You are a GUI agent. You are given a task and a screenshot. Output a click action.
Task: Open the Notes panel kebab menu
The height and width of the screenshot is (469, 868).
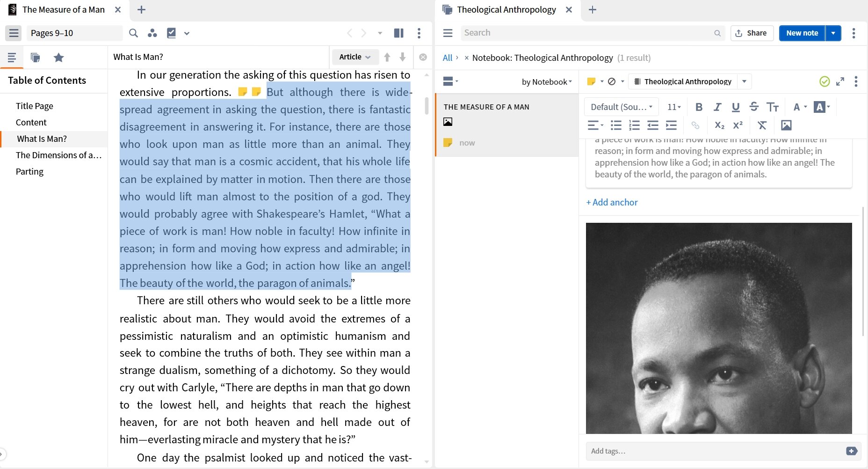tap(854, 33)
